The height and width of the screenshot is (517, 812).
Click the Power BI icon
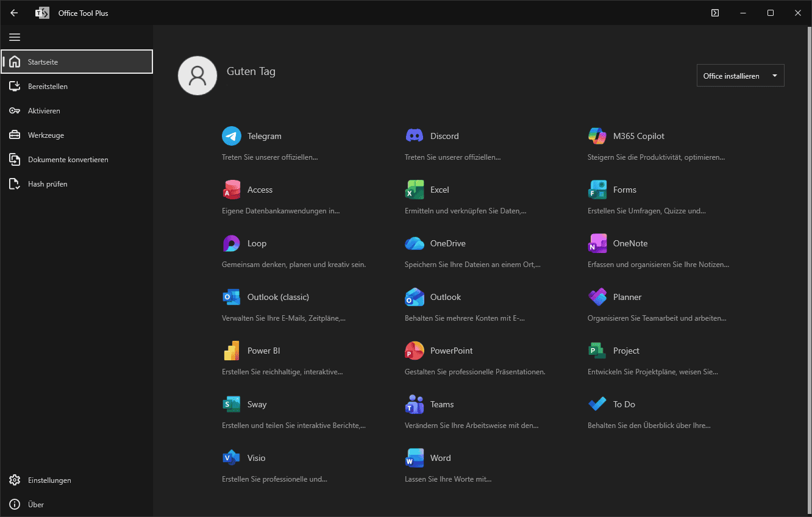click(232, 350)
